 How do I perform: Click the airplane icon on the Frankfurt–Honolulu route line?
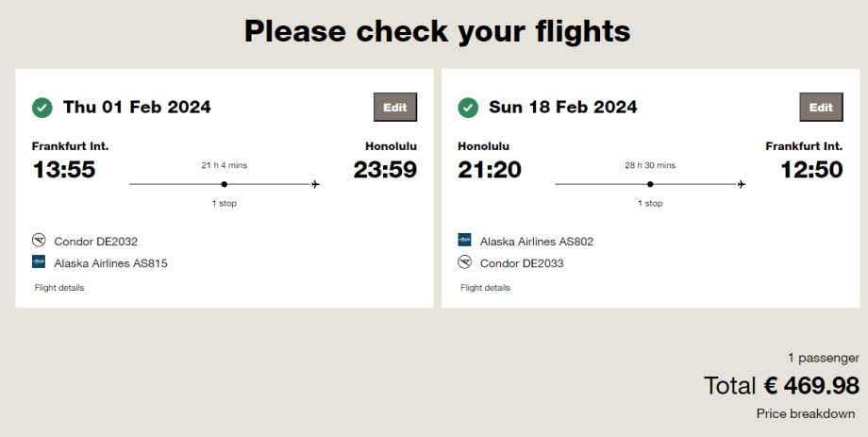(315, 184)
